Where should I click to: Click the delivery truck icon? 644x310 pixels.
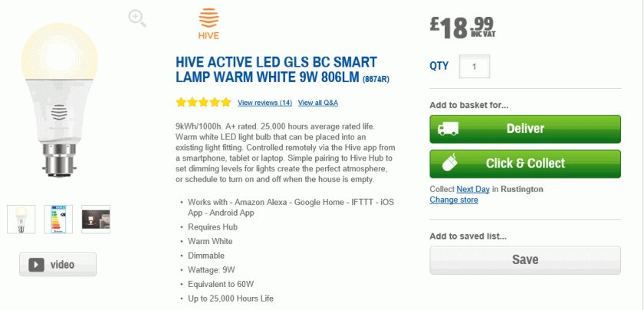tap(448, 129)
